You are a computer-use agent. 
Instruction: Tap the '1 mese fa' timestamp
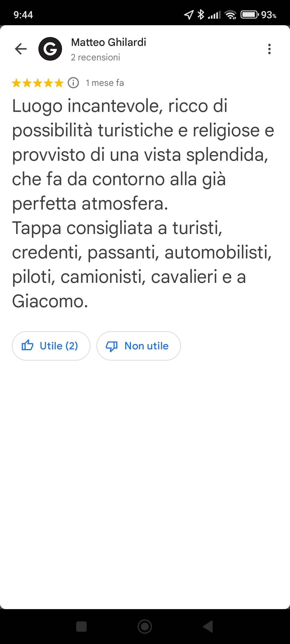coord(105,83)
